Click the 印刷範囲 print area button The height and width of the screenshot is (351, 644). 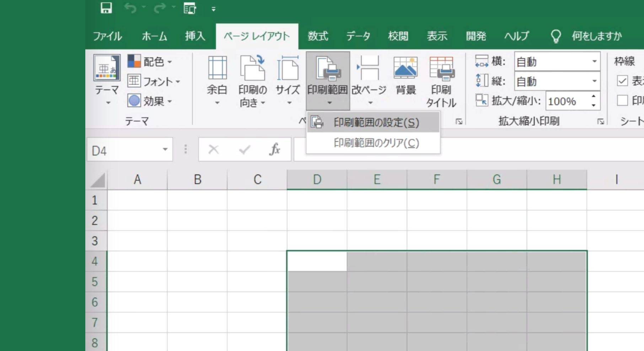328,81
